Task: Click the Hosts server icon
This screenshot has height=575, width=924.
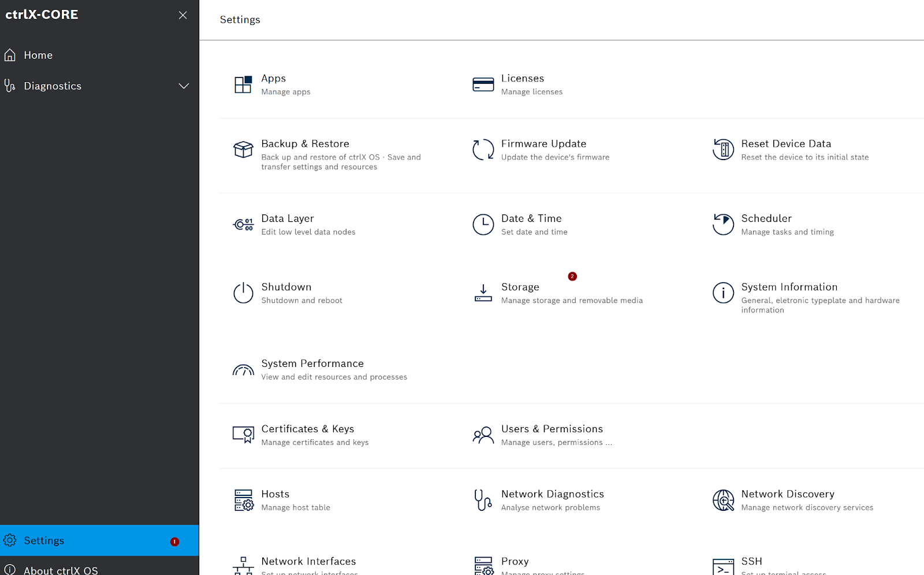Action: point(244,500)
